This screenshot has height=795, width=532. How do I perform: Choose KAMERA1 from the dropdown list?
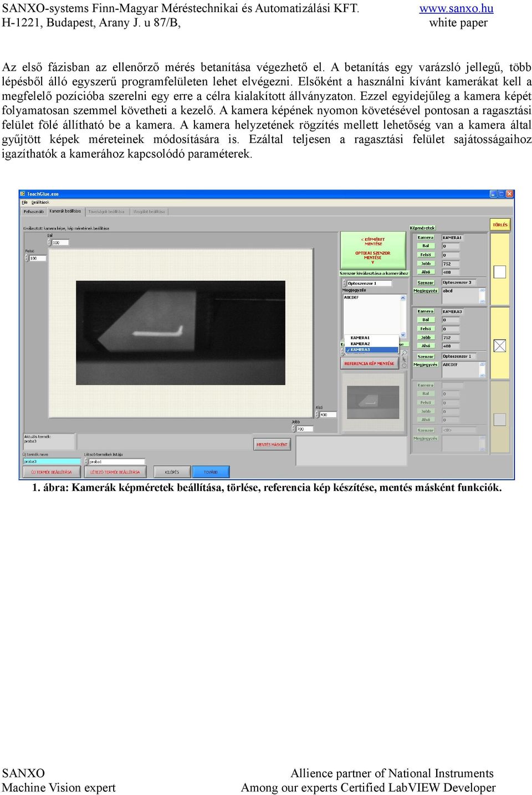click(371, 337)
